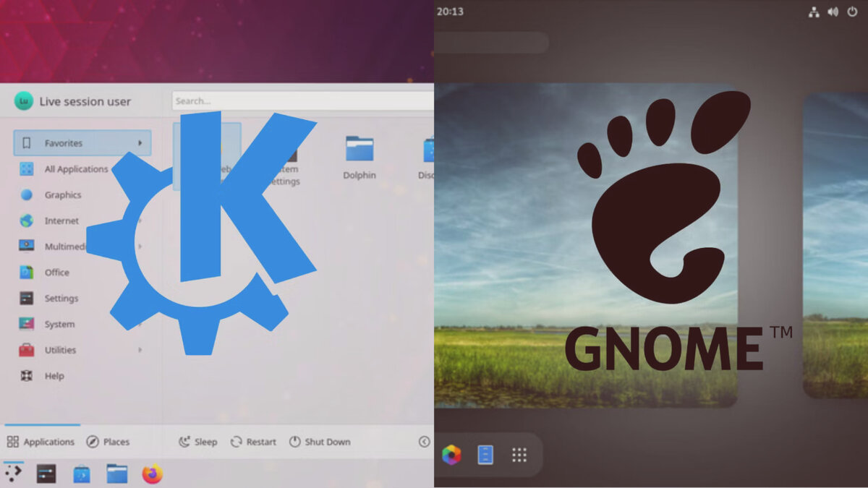
Task: Open the Settings category icon
Action: 27,298
